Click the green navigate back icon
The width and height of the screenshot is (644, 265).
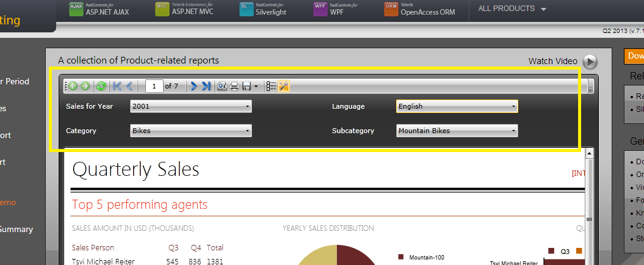(73, 86)
